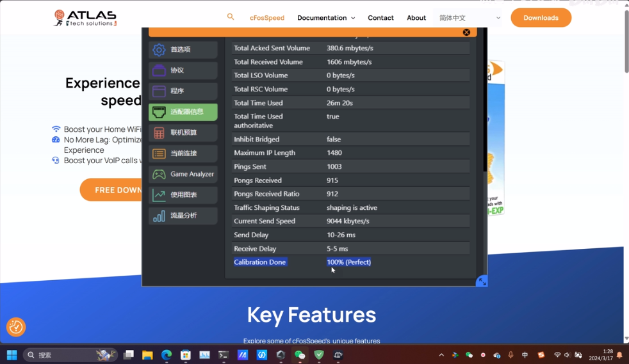Close the cFosSpeed status dialog
This screenshot has width=629, height=364.
point(466,33)
